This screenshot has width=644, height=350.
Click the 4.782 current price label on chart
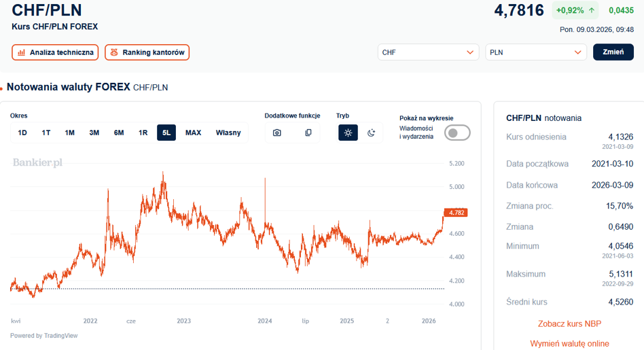tap(455, 213)
